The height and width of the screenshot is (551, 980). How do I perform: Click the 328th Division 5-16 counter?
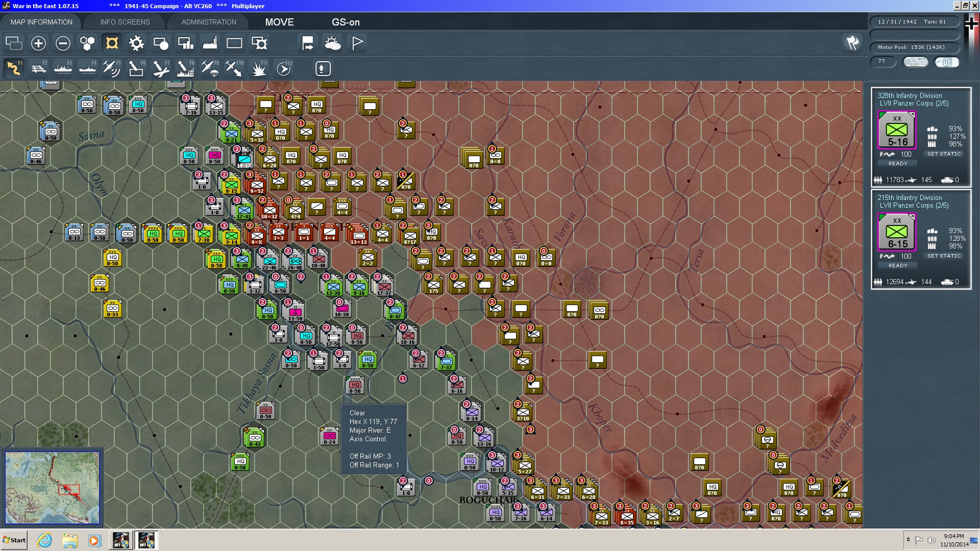click(x=897, y=130)
